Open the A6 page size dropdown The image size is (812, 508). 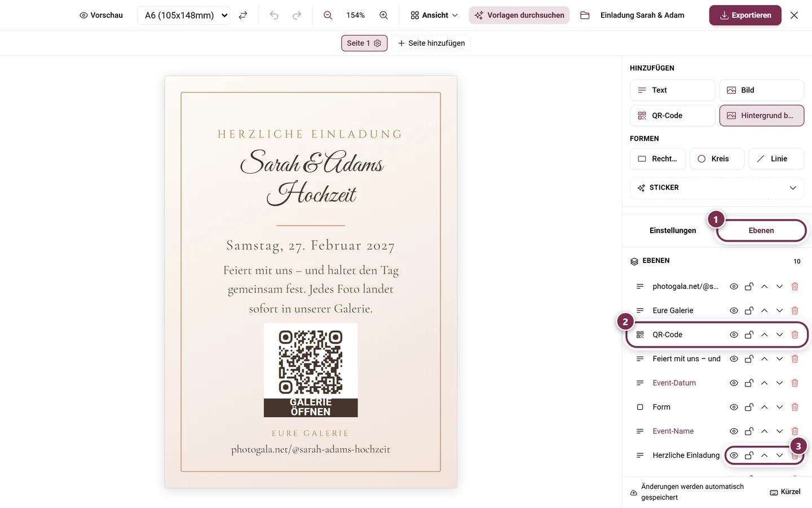(184, 15)
